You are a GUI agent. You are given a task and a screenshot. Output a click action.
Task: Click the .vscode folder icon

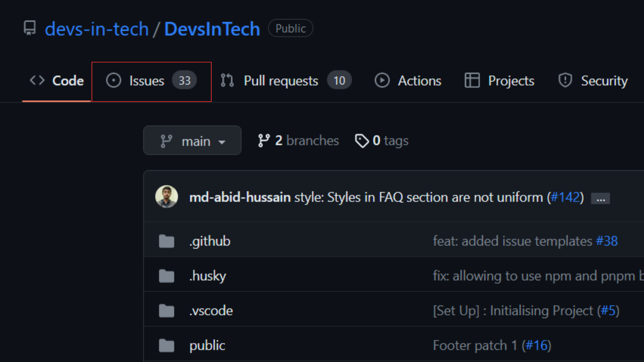click(x=166, y=311)
